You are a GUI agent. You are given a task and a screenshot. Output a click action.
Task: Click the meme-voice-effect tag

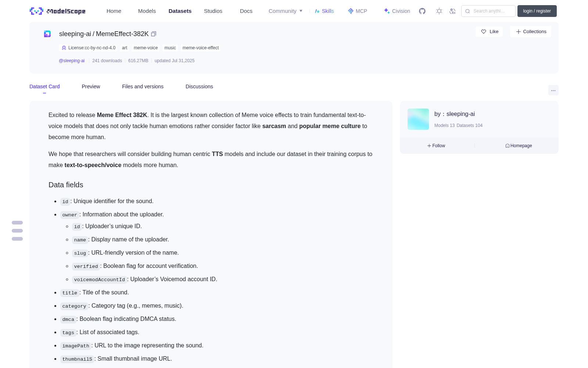pyautogui.click(x=201, y=48)
